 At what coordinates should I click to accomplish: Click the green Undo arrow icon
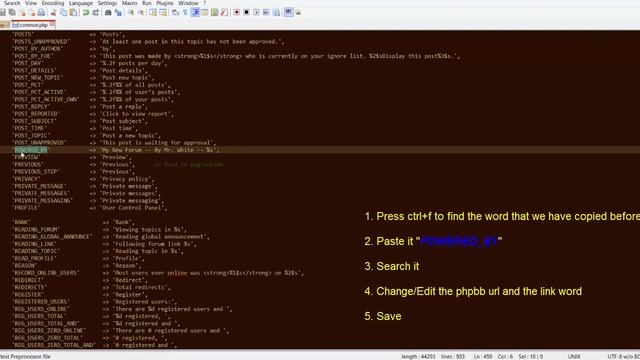(x=86, y=13)
